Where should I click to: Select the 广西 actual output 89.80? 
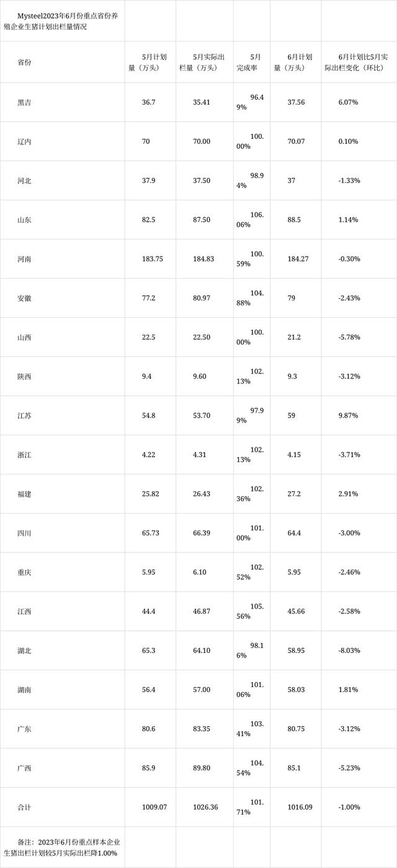[202, 768]
